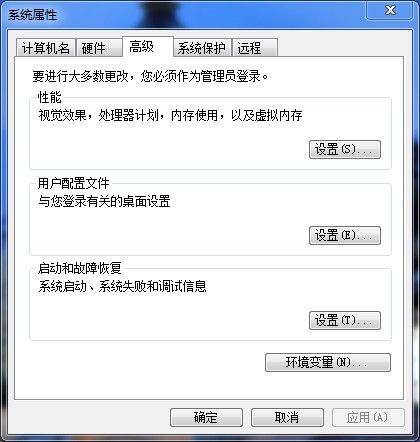The height and width of the screenshot is (442, 420).
Task: Click the 用户配置文件 group heading
Action: point(73,183)
